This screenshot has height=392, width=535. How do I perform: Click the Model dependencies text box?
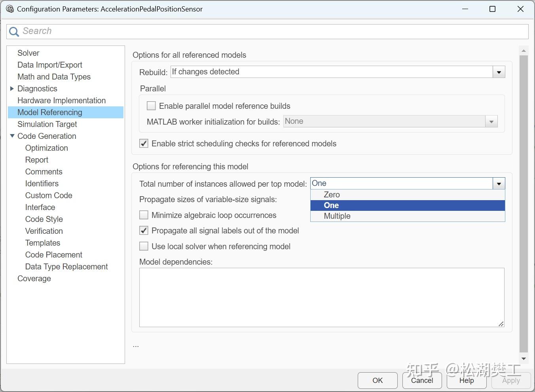coord(321,297)
